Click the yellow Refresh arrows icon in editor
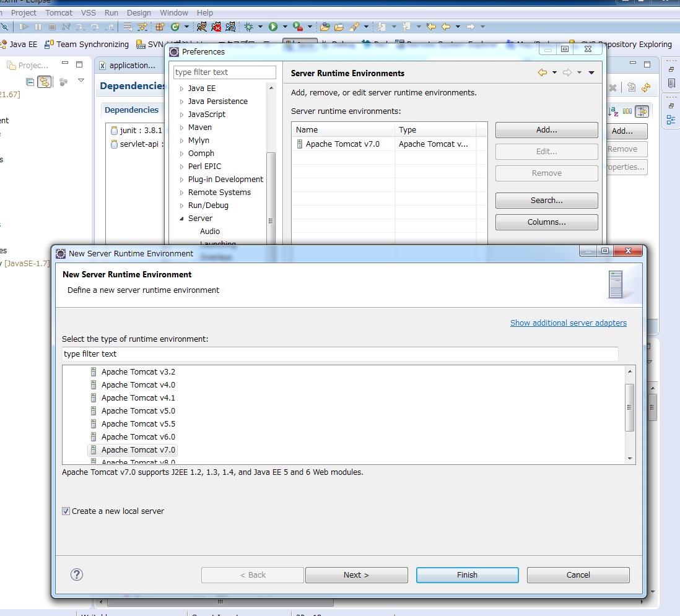Image resolution: width=680 pixels, height=616 pixels. (x=646, y=87)
